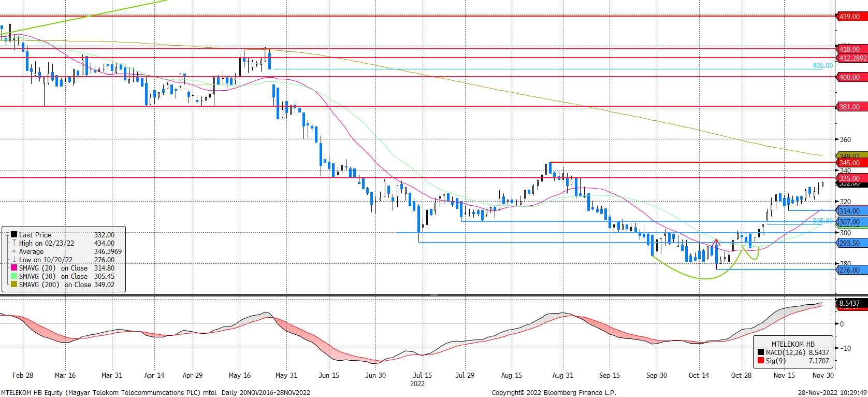Select 'SMAVG (200) on Close' legend row

tap(55, 285)
